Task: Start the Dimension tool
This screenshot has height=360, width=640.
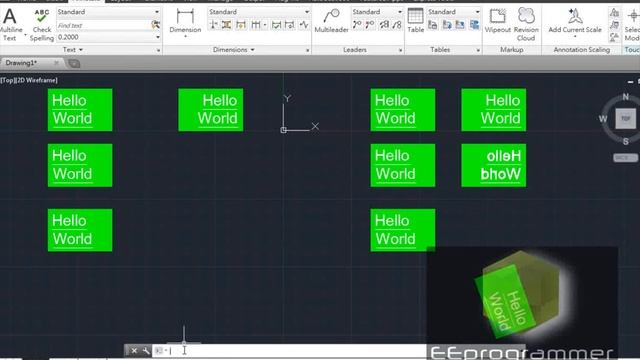Action: pyautogui.click(x=185, y=21)
